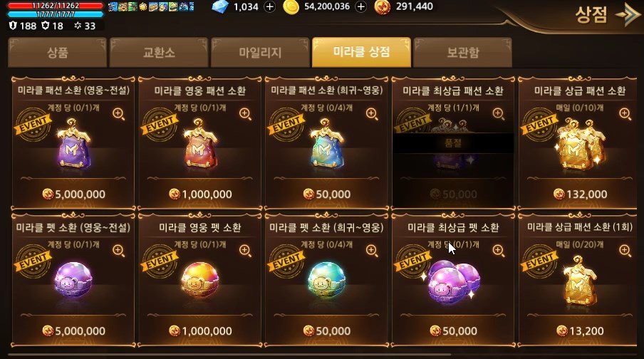Purchase 미라클 영웅 펫 소환 for 1,000,000
The height and width of the screenshot is (359, 644).
[200, 331]
